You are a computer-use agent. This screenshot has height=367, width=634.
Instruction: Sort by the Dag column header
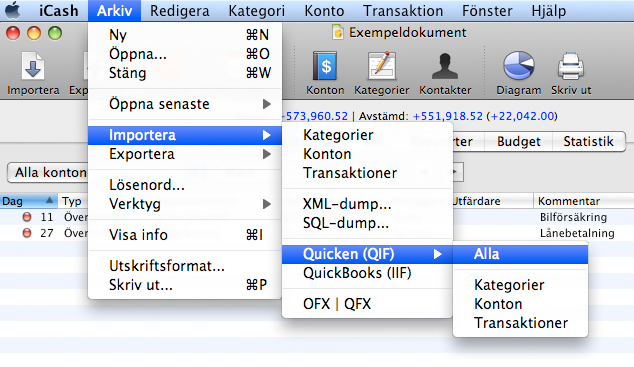28,201
